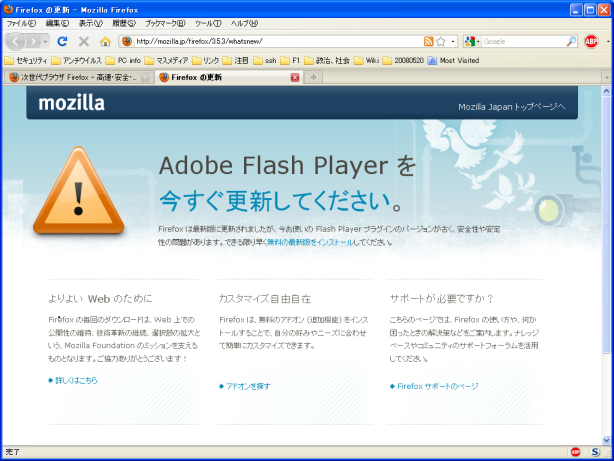This screenshot has height=461, width=614.
Task: Open the ブックマーク menu
Action: click(165, 24)
